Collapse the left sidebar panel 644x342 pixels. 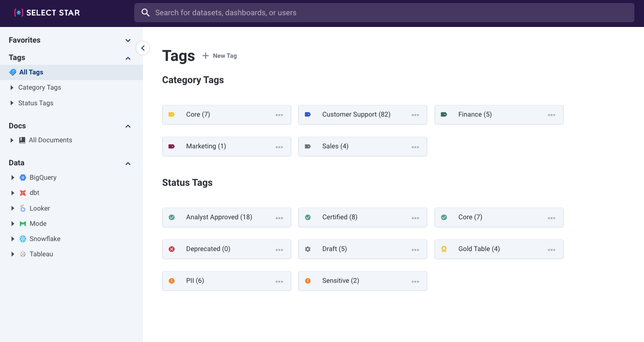(x=143, y=48)
